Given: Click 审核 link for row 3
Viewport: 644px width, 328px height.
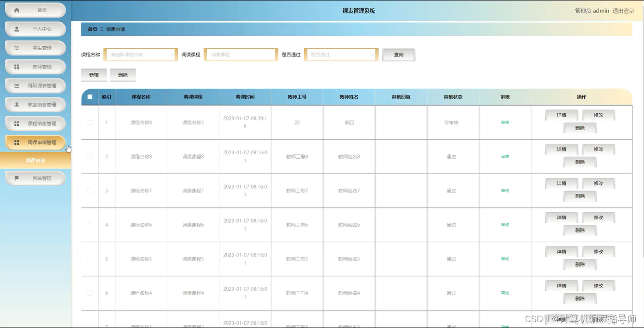Looking at the screenshot, I should pyautogui.click(x=505, y=191).
